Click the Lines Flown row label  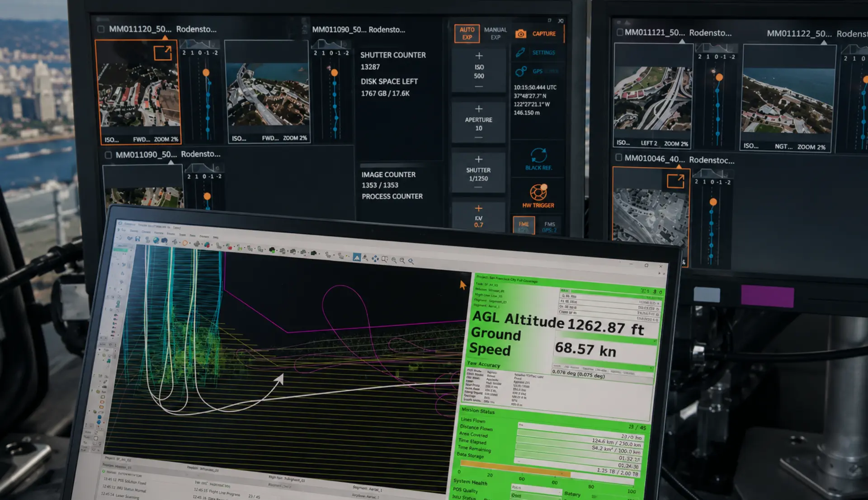(473, 420)
